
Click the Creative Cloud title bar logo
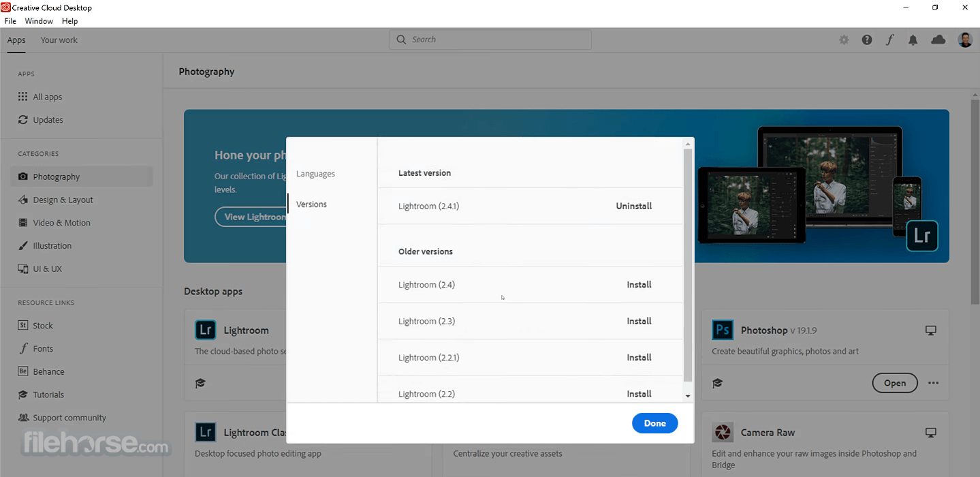click(5, 7)
